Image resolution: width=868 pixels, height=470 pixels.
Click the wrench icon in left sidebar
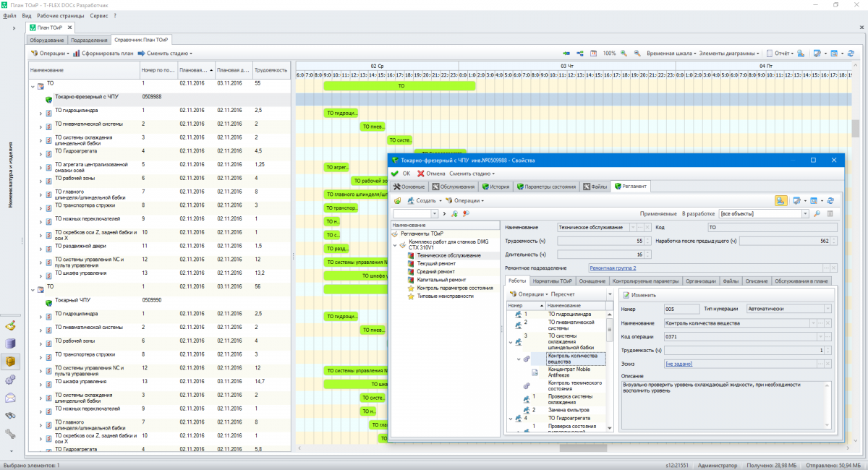click(10, 433)
